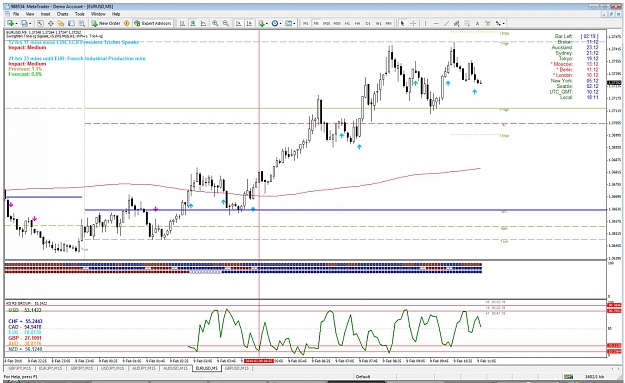The image size is (625, 383).
Task: Select the Text Label tool
Action: tap(488, 24)
